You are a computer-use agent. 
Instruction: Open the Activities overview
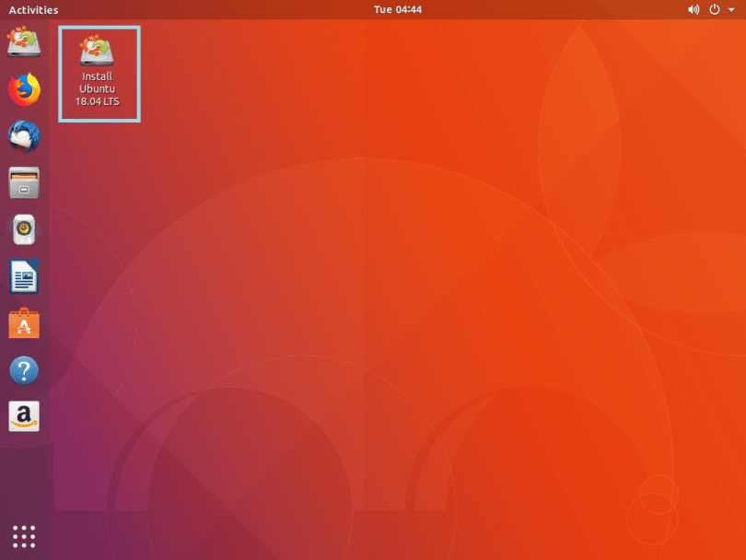34,9
